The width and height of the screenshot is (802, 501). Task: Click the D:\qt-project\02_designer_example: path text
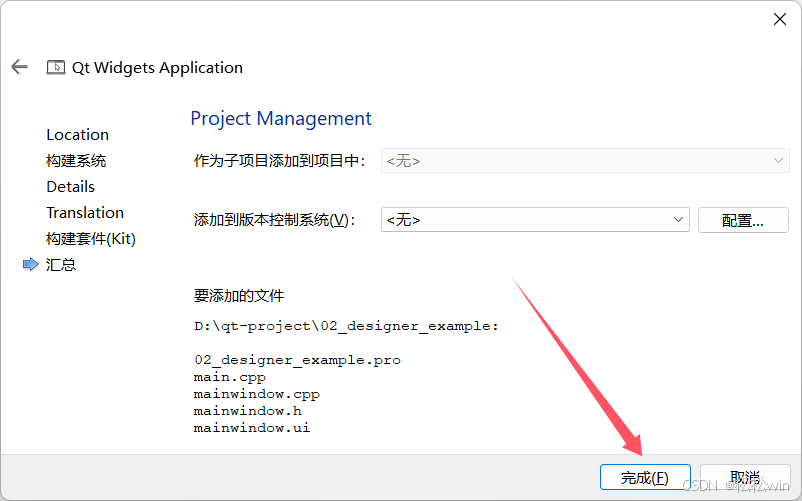point(346,326)
